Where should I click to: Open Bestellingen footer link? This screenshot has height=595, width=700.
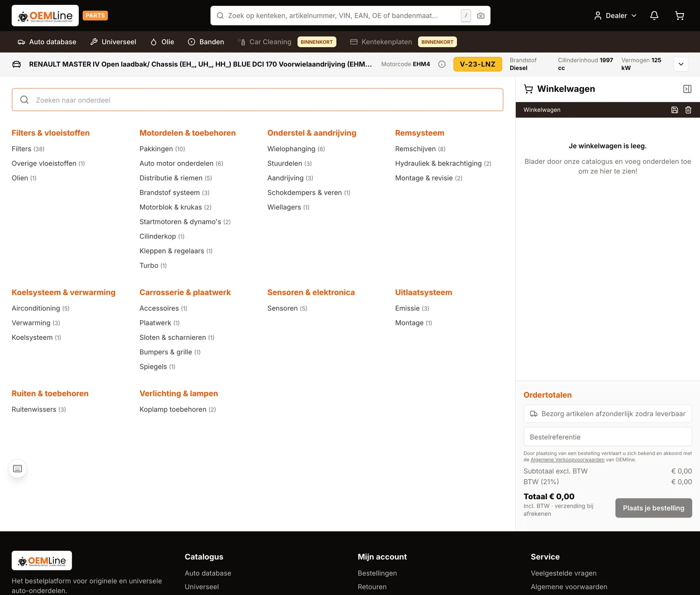[377, 573]
